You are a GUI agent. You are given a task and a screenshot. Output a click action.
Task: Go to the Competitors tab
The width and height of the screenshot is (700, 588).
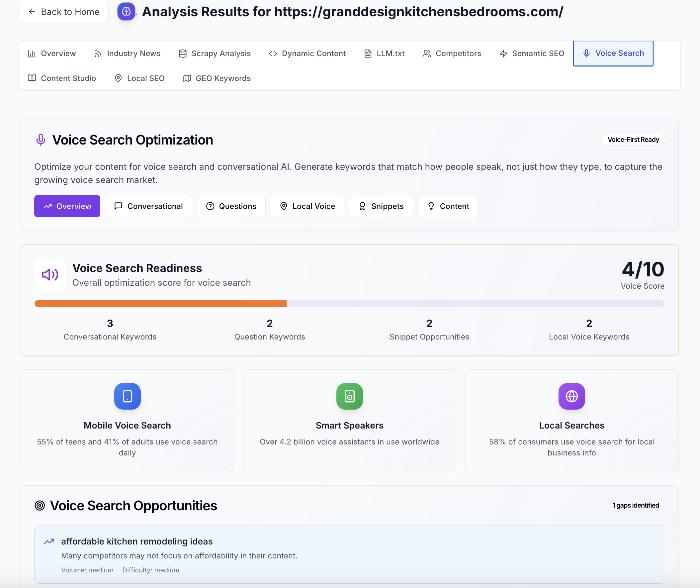click(x=452, y=53)
